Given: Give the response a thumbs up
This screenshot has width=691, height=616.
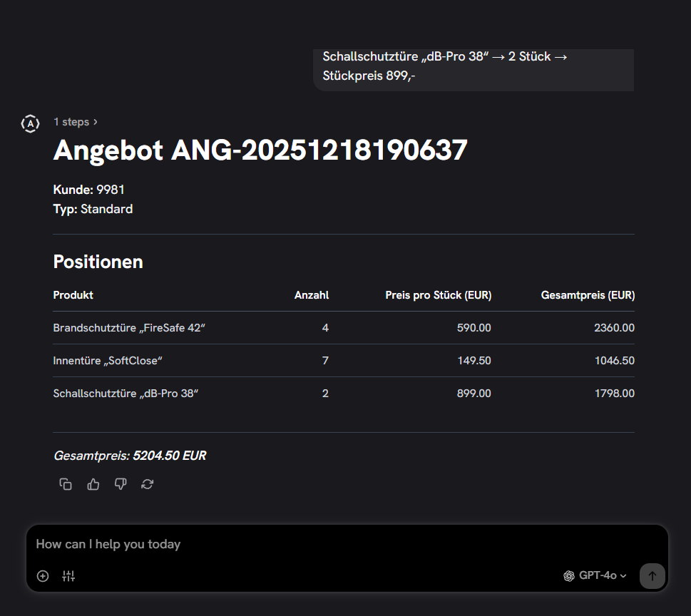Looking at the screenshot, I should 93,484.
